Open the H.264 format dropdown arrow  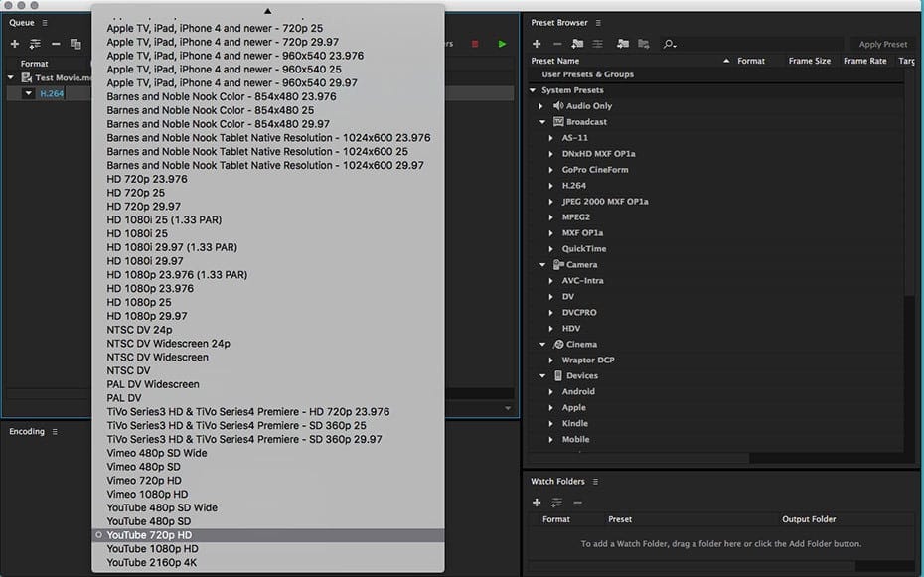(29, 93)
